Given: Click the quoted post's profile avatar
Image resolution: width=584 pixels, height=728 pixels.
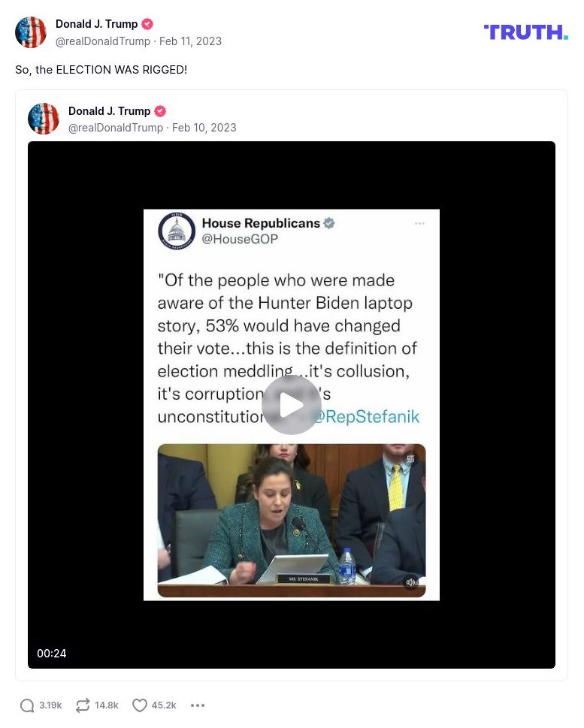Looking at the screenshot, I should [44, 119].
